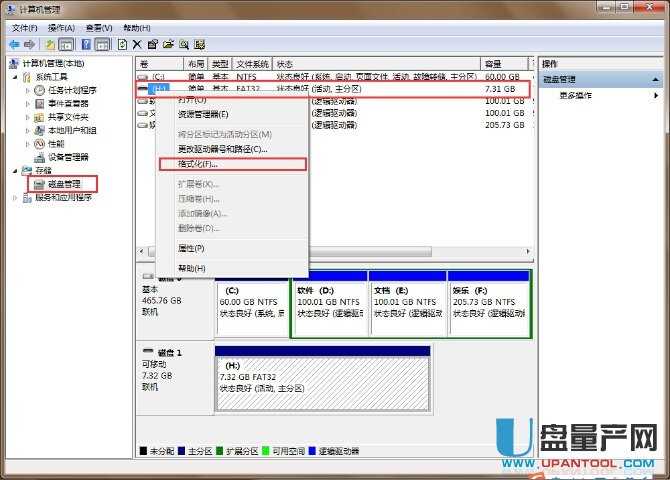The width and height of the screenshot is (670, 480).
Task: Expand the 服务和应用程序 node
Action: click(15, 198)
